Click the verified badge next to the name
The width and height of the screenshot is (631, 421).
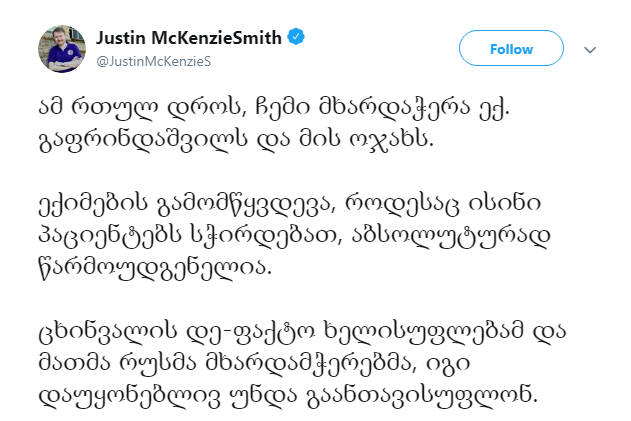point(297,39)
